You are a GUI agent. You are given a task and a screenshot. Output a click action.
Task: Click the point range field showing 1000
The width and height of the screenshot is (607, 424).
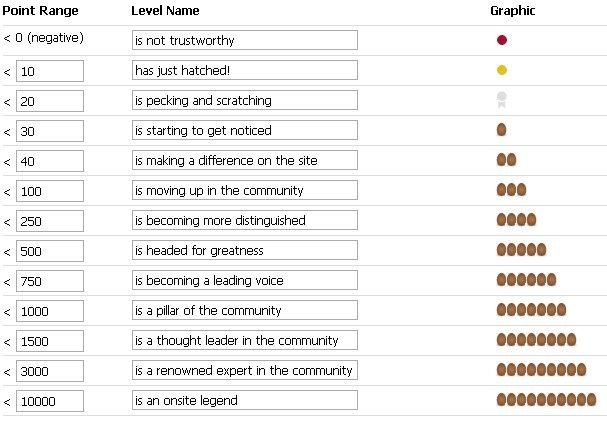[49, 311]
